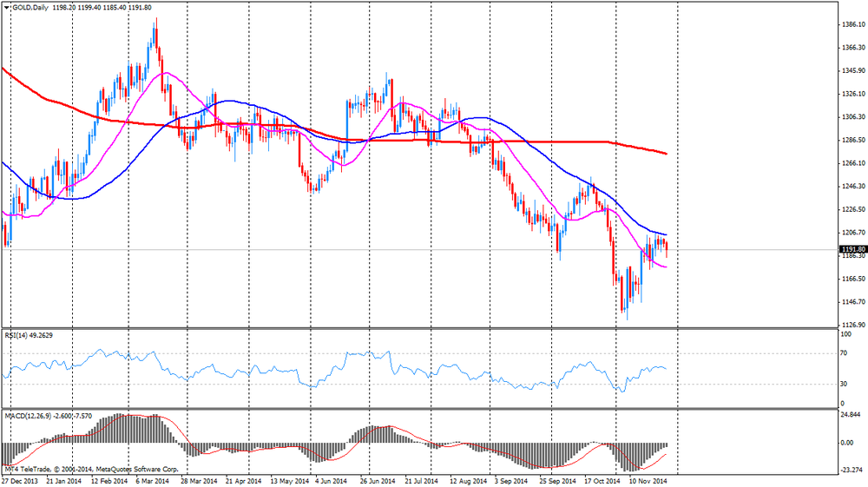Click the 1366.30 price axis label
Image resolution: width=868 pixels, height=487 pixels.
853,48
